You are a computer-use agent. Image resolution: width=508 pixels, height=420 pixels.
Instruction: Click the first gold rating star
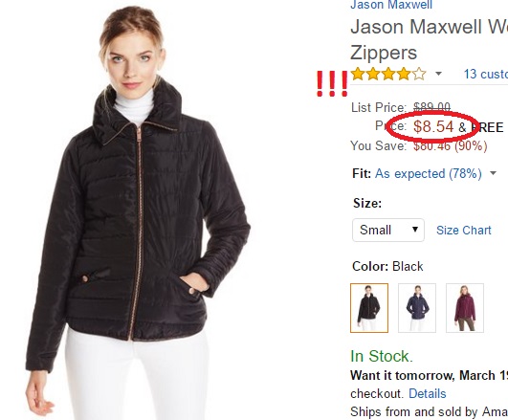coord(358,74)
